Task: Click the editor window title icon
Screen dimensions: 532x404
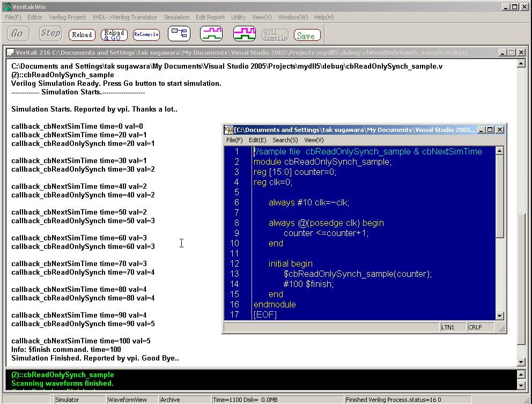Action: [x=229, y=130]
